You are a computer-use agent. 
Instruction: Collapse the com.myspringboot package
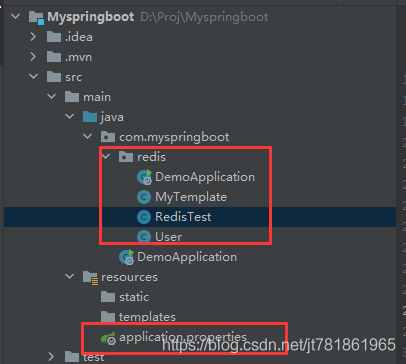[88, 137]
